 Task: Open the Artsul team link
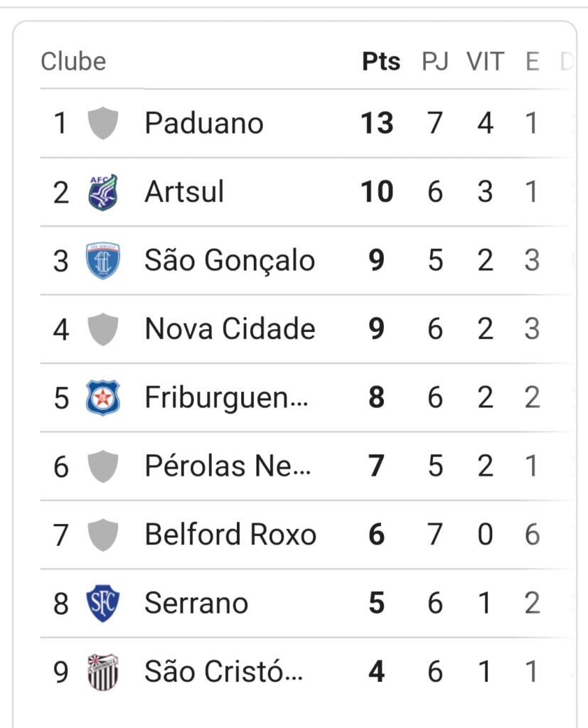[184, 191]
